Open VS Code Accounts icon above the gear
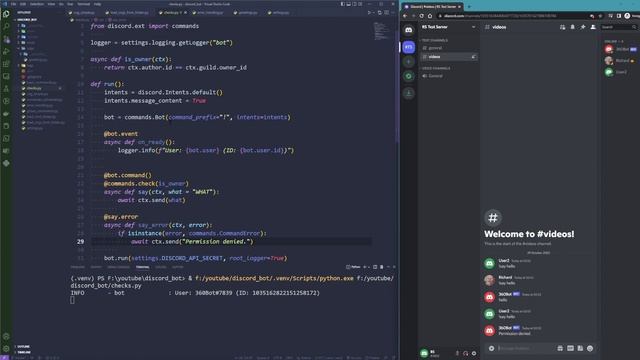Image resolution: width=640 pixels, height=360 pixels. [6, 336]
